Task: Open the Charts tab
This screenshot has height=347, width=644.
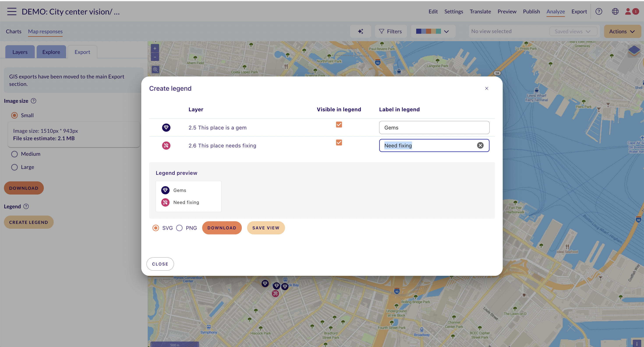Action: (14, 32)
